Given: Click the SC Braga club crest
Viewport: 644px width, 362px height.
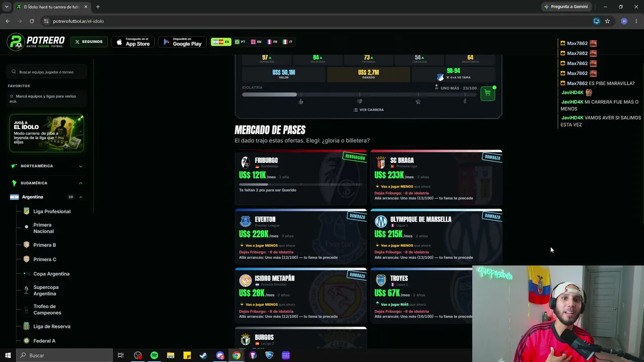Looking at the screenshot, I should click(381, 162).
